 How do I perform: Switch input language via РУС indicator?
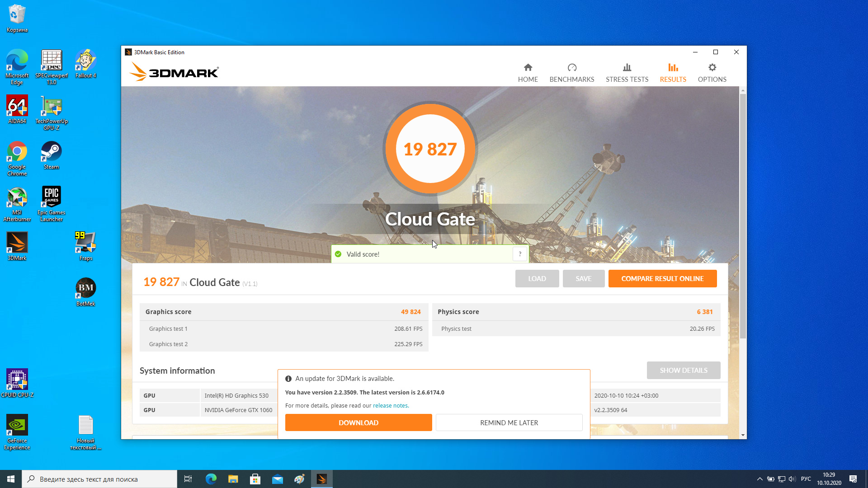click(806, 479)
